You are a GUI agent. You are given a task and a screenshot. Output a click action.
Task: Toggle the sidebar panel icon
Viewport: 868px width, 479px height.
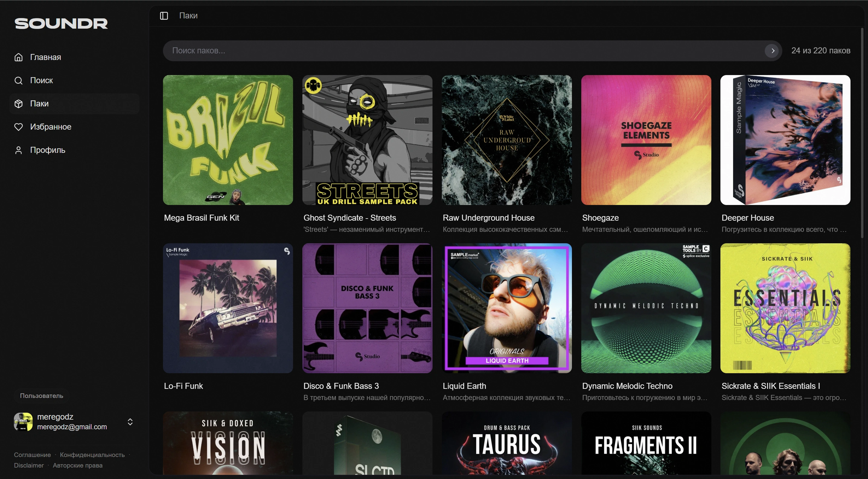(x=164, y=15)
